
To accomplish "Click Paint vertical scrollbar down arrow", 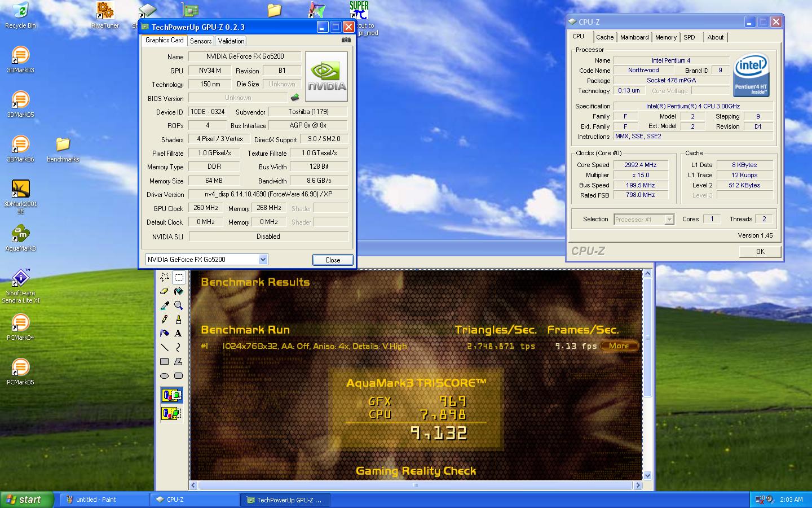I will 647,476.
